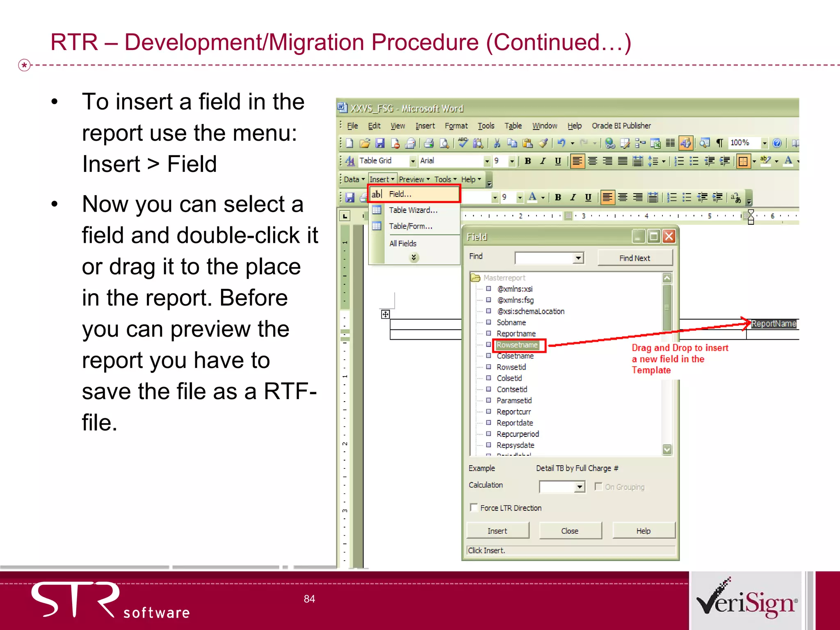This screenshot has height=630, width=840.
Task: Check the On Grouping checkbox
Action: 598,487
